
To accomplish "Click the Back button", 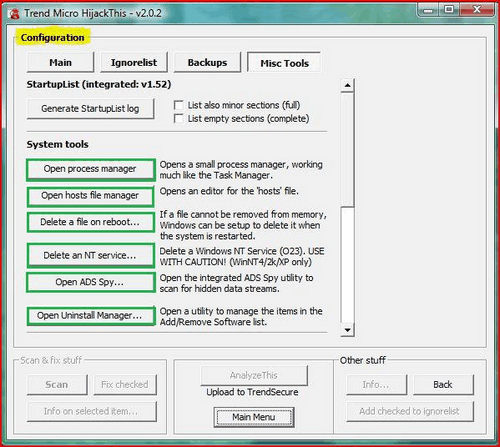I will coord(443,385).
